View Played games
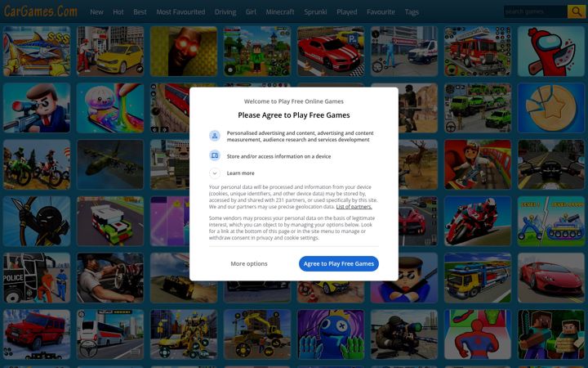The image size is (588, 368). tap(347, 12)
